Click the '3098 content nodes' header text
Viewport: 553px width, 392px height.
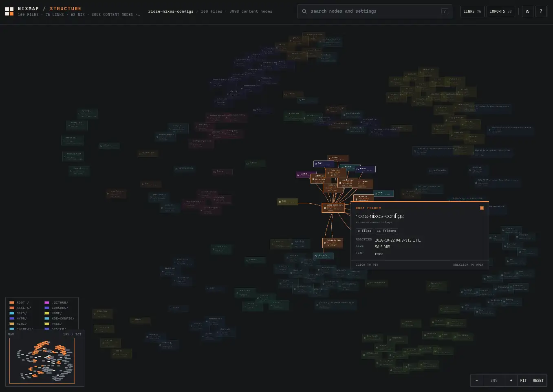pos(251,11)
